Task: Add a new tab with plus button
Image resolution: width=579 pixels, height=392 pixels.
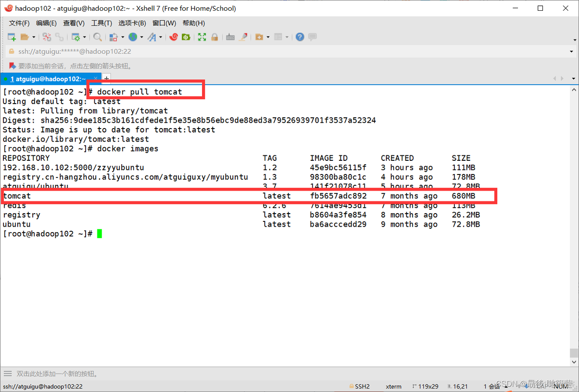Action: pyautogui.click(x=107, y=79)
